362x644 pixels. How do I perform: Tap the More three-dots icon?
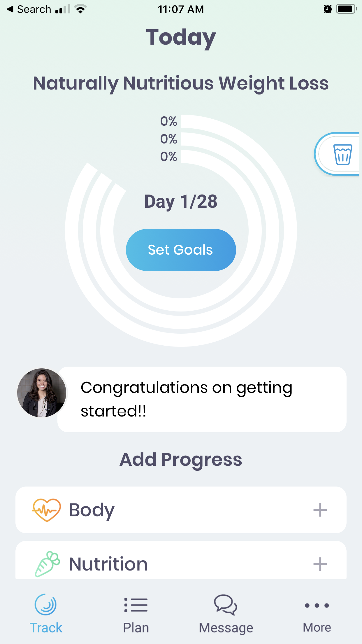[317, 605]
